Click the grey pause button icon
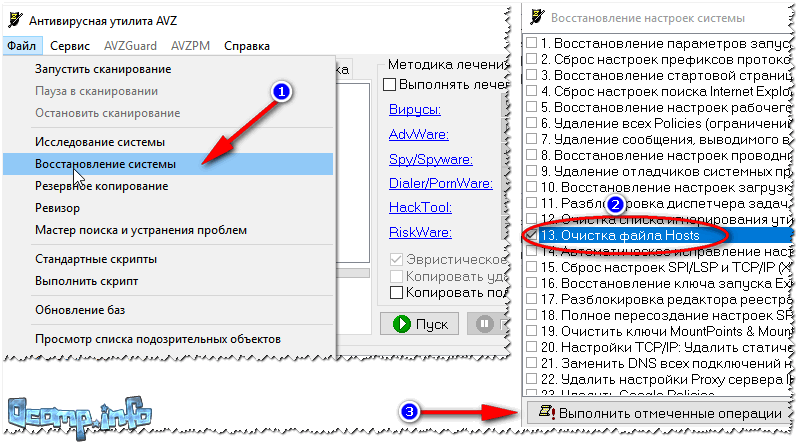This screenshot has height=443, width=804. tap(484, 324)
